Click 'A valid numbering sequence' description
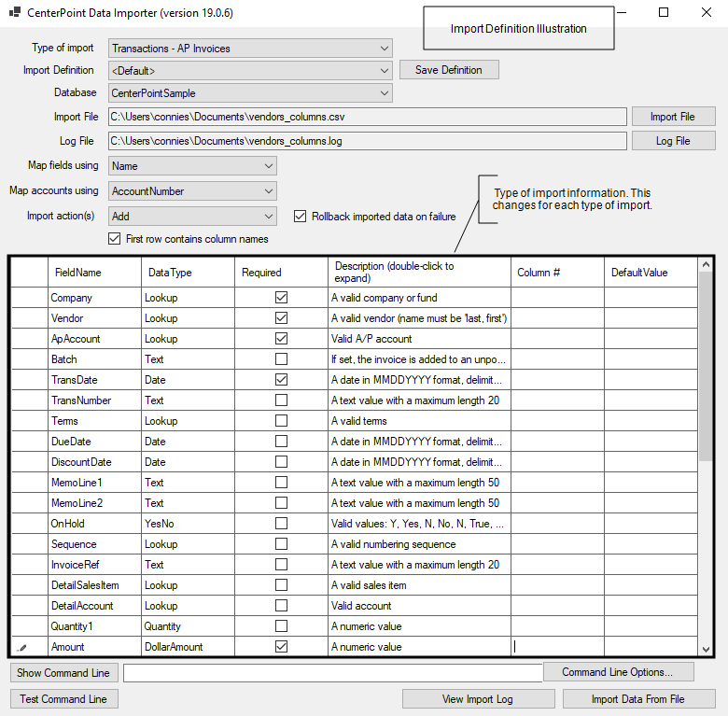728x716 pixels. [x=419, y=543]
